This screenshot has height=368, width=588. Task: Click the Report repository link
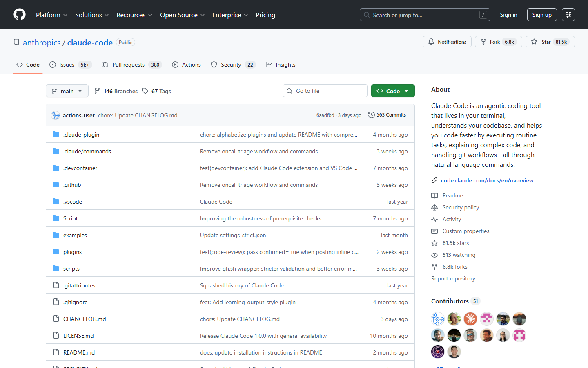[x=453, y=278]
